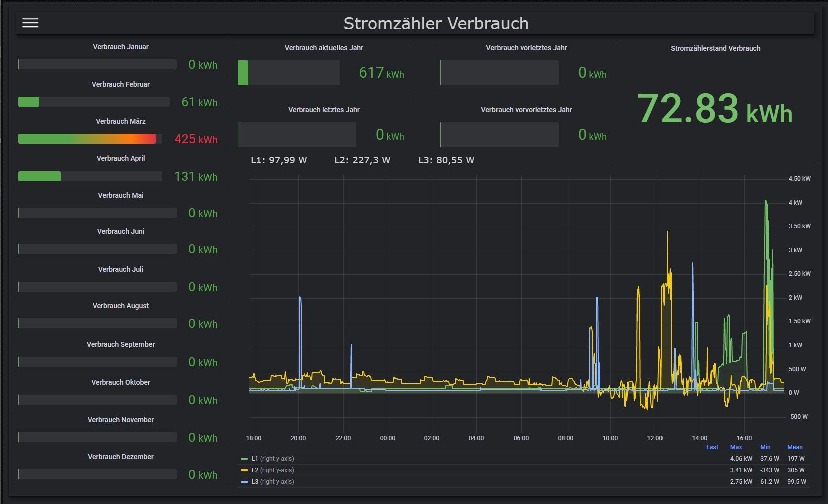The image size is (828, 504).
Task: Click the 425 kWh März value
Action: (196, 139)
